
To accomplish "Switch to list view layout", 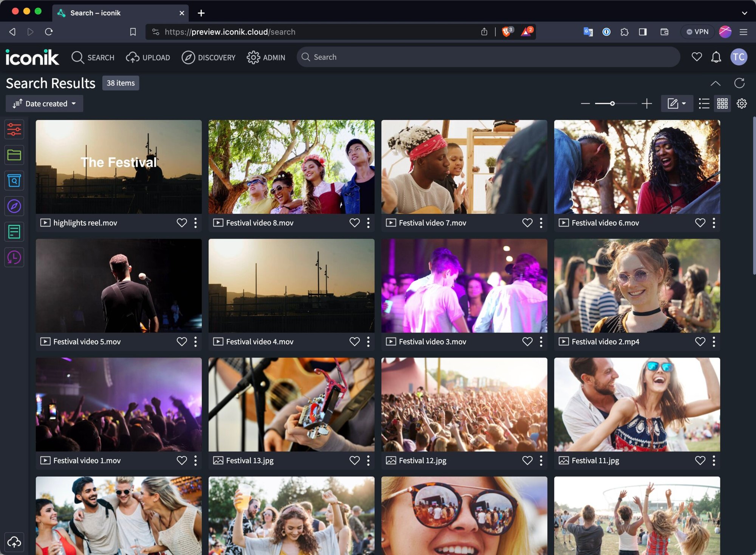I will (704, 103).
